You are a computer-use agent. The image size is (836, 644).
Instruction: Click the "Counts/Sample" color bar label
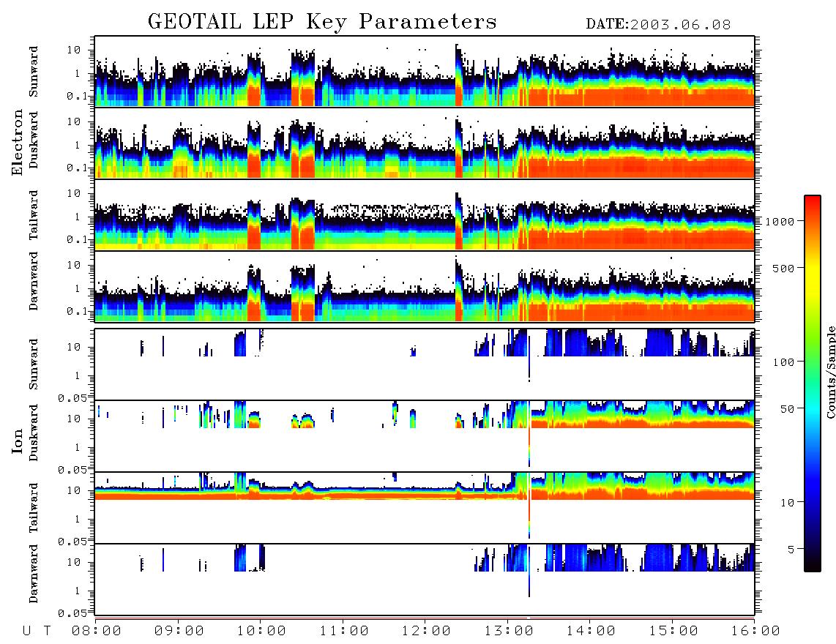pyautogui.click(x=830, y=372)
